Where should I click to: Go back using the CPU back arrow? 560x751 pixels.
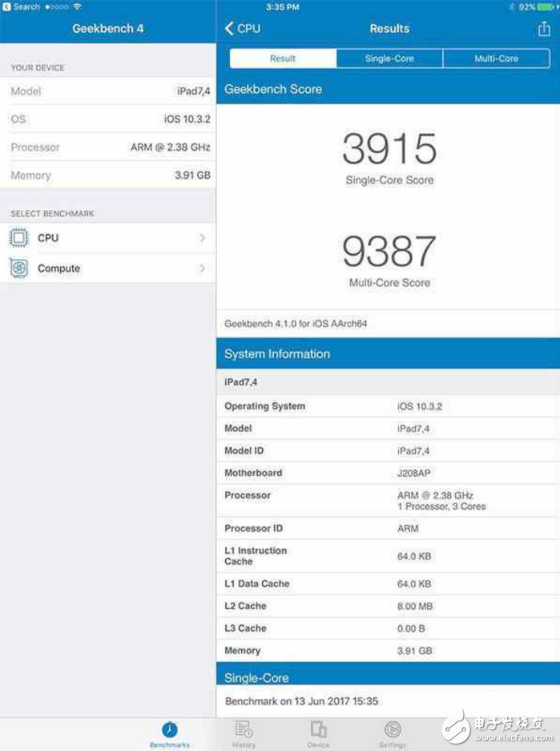243,29
